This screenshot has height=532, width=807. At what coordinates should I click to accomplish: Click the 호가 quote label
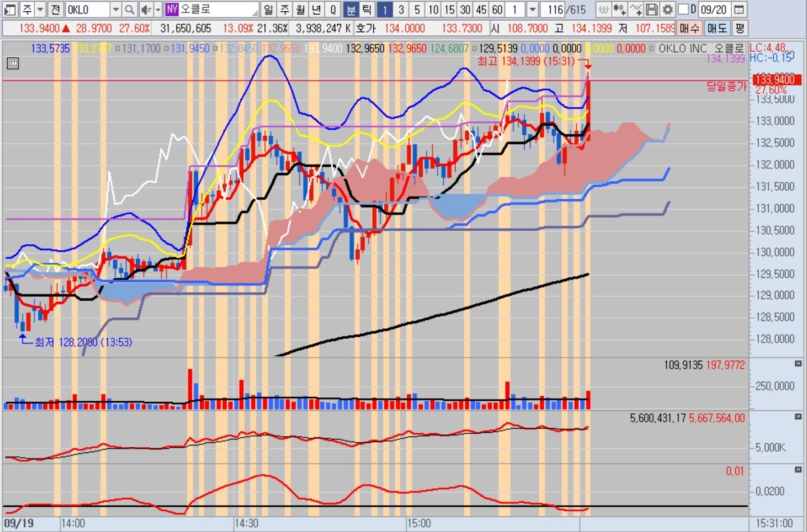pyautogui.click(x=366, y=28)
